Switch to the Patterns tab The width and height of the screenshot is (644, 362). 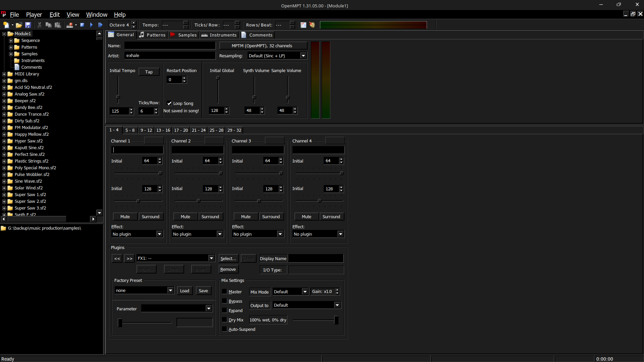(153, 35)
